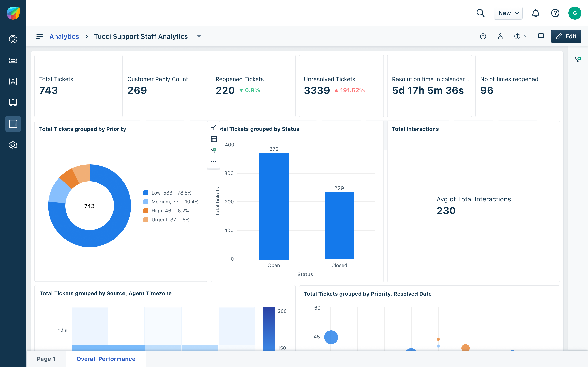
Task: Expand the report name dropdown arrow
Action: [x=199, y=36]
